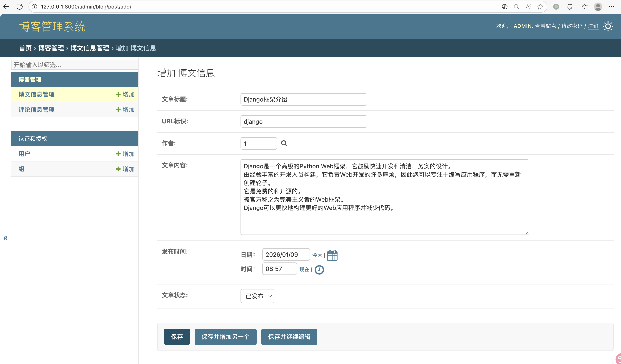The height and width of the screenshot is (364, 621).
Task: Click the 保存 button
Action: pos(177,337)
